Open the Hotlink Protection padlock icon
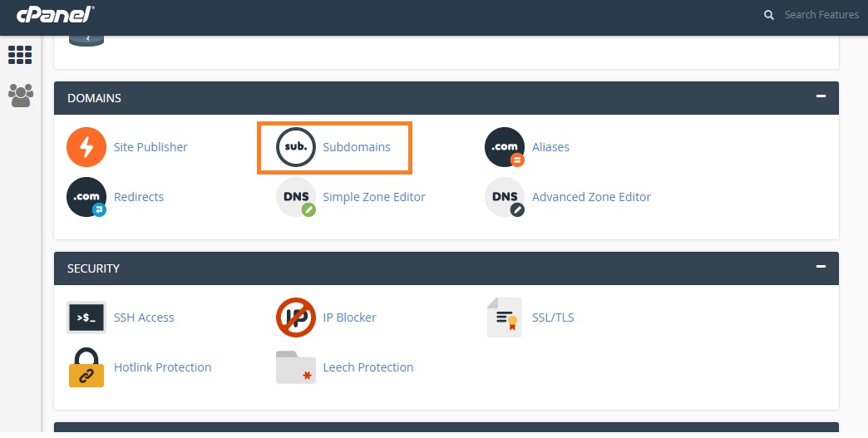 tap(86, 367)
